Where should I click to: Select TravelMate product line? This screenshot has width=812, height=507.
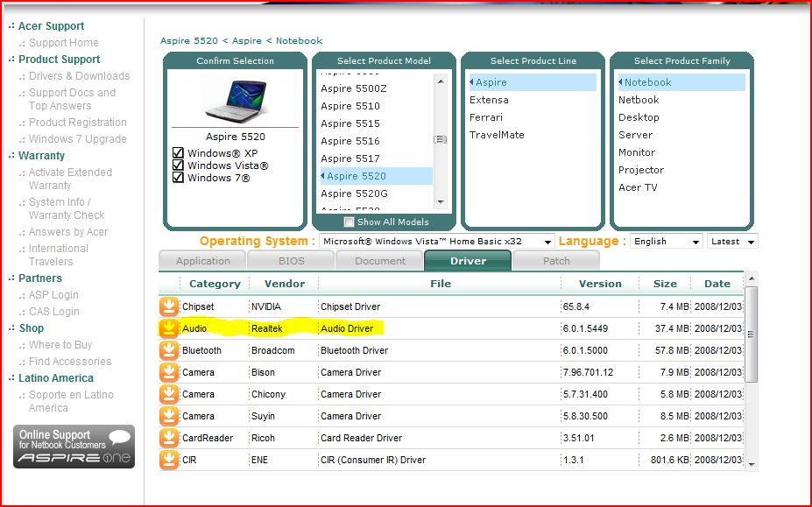(x=497, y=135)
